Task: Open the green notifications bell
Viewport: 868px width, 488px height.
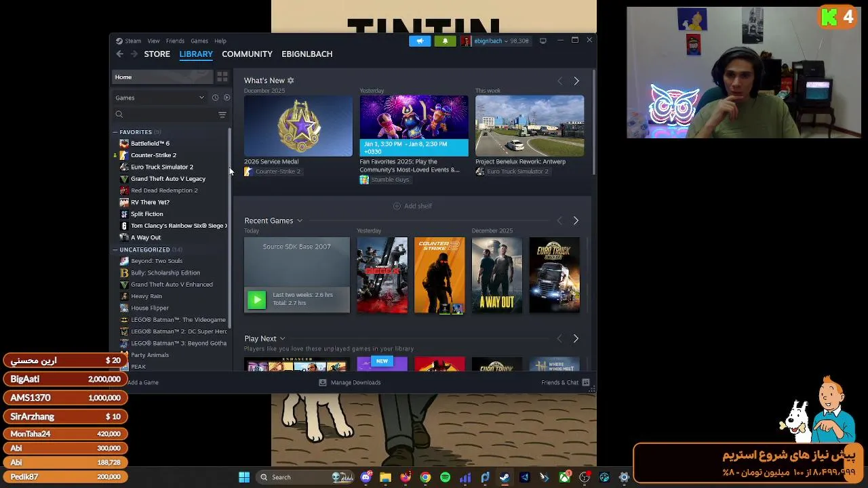Action: (x=445, y=41)
